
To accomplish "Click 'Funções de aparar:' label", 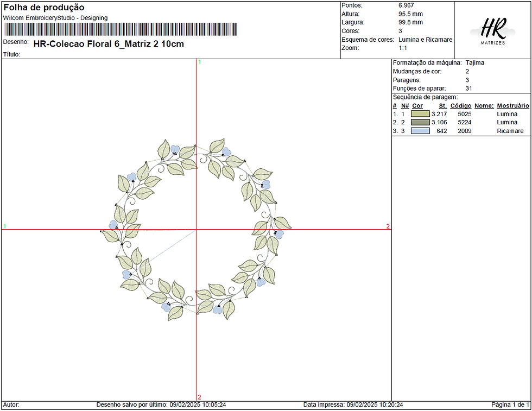I will (x=419, y=88).
